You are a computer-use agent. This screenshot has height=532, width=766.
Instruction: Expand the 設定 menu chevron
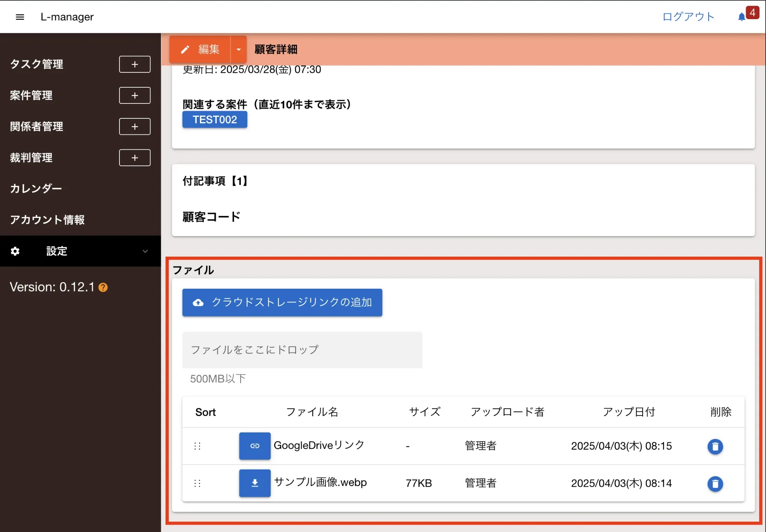(x=145, y=251)
